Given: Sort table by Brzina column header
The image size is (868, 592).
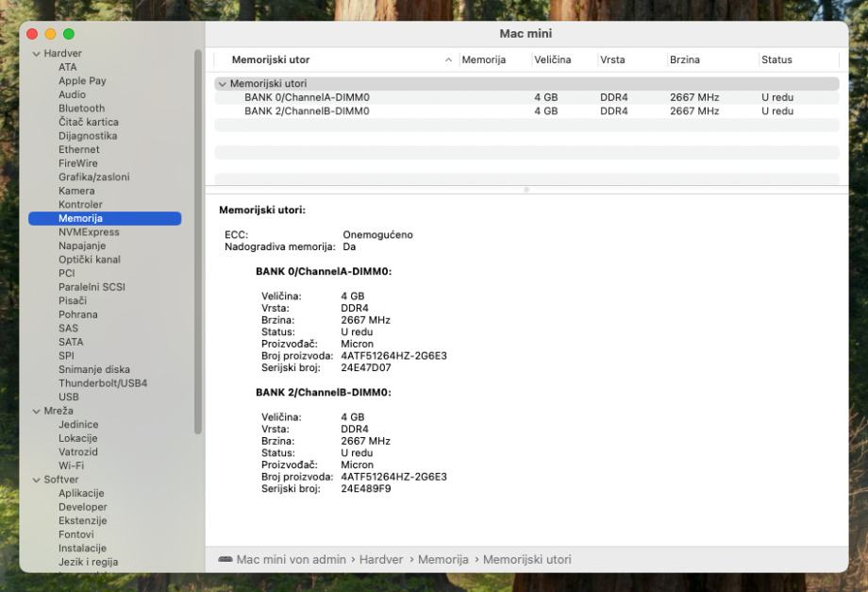Looking at the screenshot, I should [685, 60].
